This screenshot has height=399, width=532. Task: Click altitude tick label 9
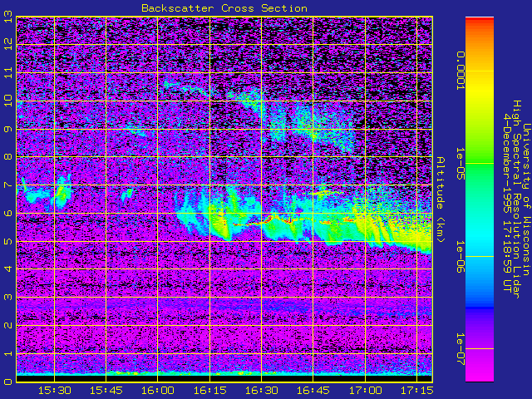pos(8,129)
